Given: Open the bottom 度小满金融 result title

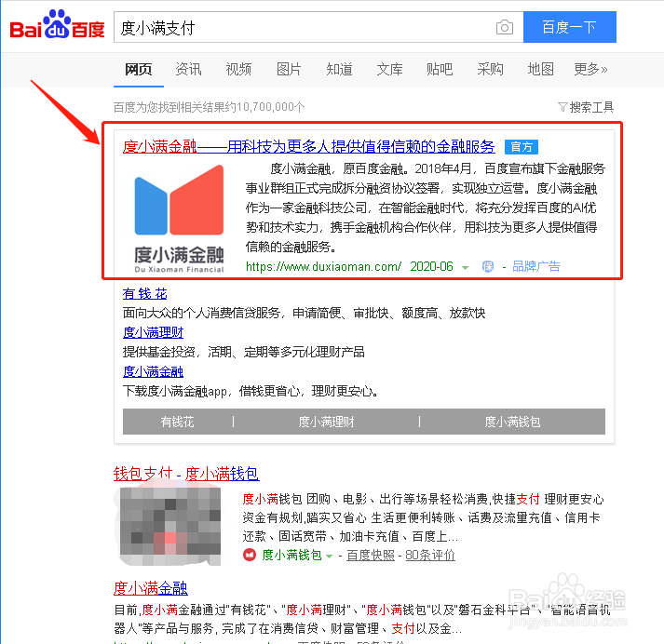Looking at the screenshot, I should pos(150,588).
